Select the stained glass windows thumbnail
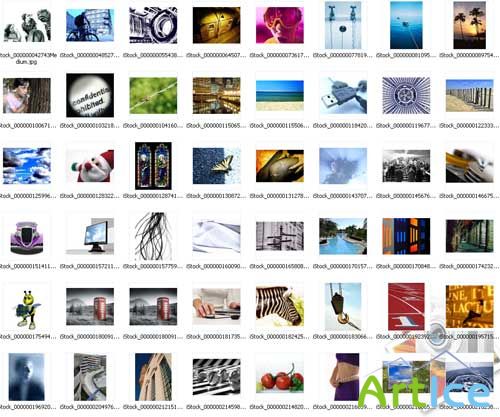 (153, 166)
